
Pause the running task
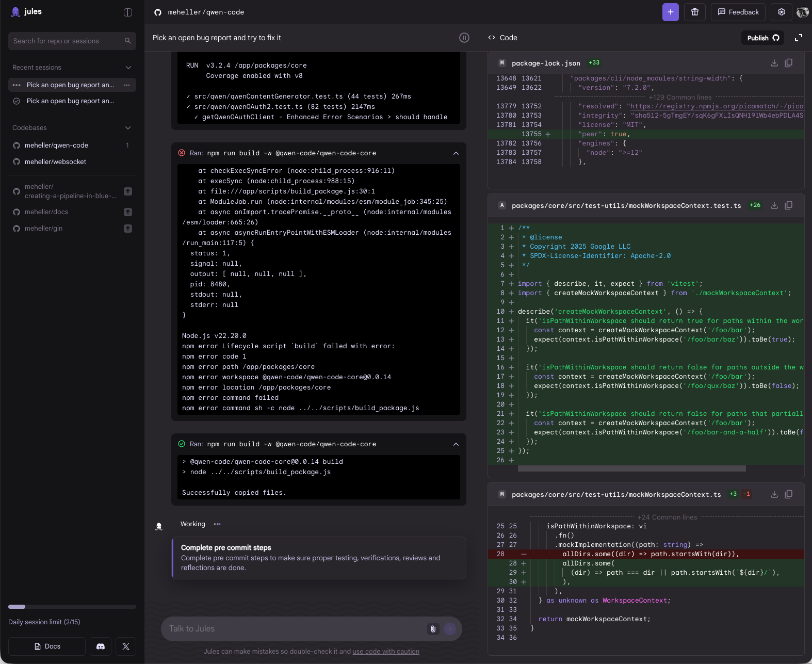click(x=464, y=38)
